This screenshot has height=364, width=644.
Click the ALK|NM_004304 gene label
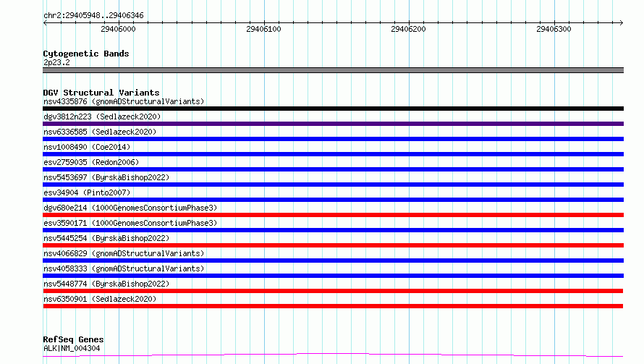(72, 348)
